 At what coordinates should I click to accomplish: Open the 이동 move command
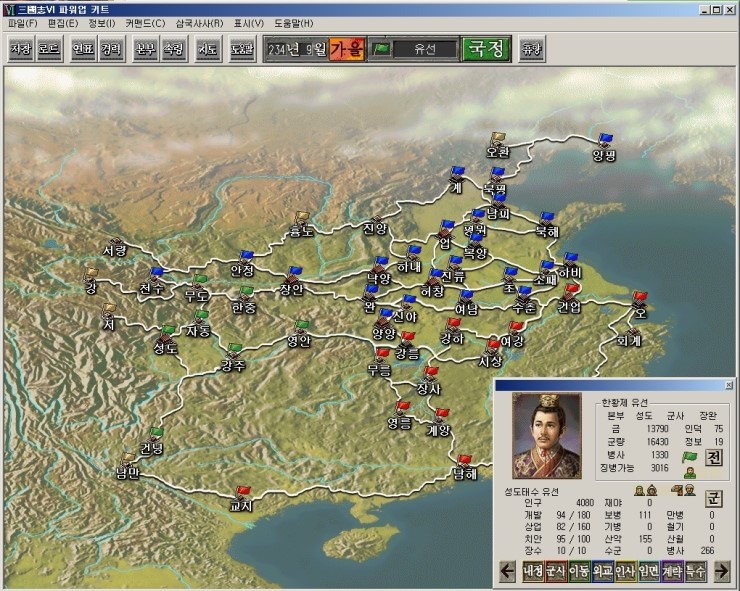coord(579,571)
